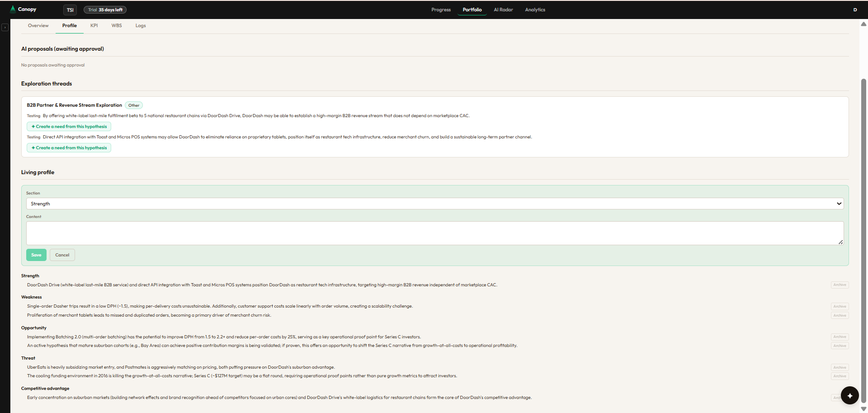Click the 'Exploration threads' heading
The height and width of the screenshot is (413, 868).
point(47,84)
